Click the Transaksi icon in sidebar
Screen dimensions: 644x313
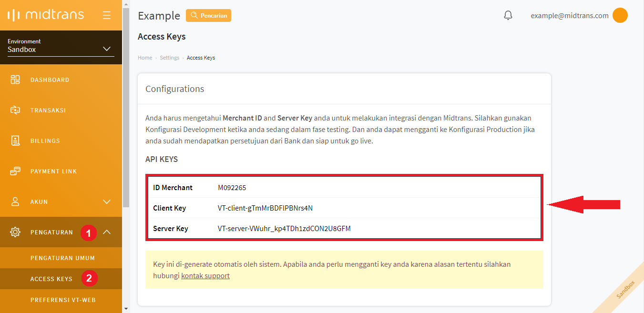coord(15,110)
